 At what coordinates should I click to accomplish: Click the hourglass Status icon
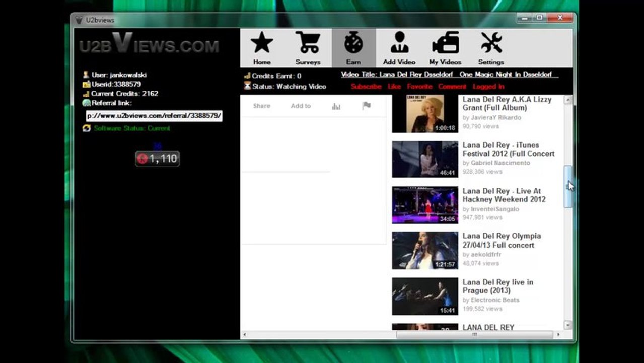tap(247, 86)
